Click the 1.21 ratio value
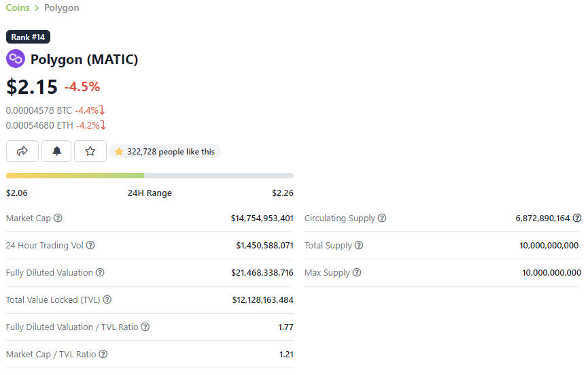This screenshot has height=375, width=588. [x=286, y=354]
